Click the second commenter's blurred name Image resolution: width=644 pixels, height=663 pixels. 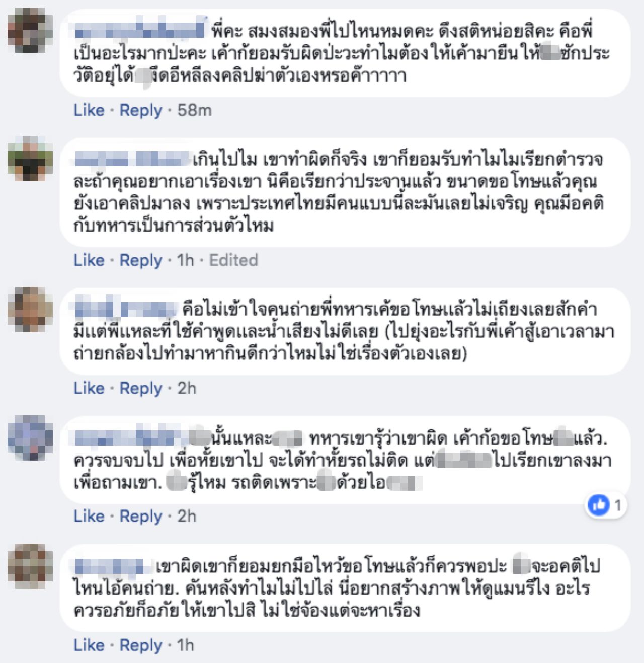tap(133, 160)
